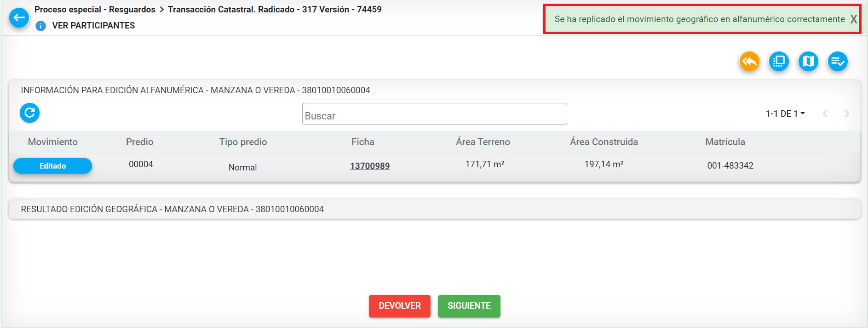Click the blue copy/layers icon button
Viewport: 868px width, 328px height.
pos(779,61)
